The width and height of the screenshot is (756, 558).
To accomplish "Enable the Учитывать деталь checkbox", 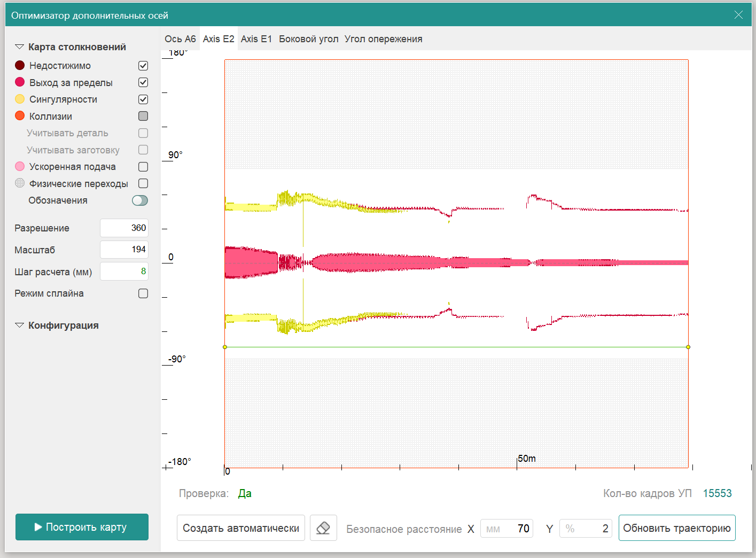I will 143,133.
